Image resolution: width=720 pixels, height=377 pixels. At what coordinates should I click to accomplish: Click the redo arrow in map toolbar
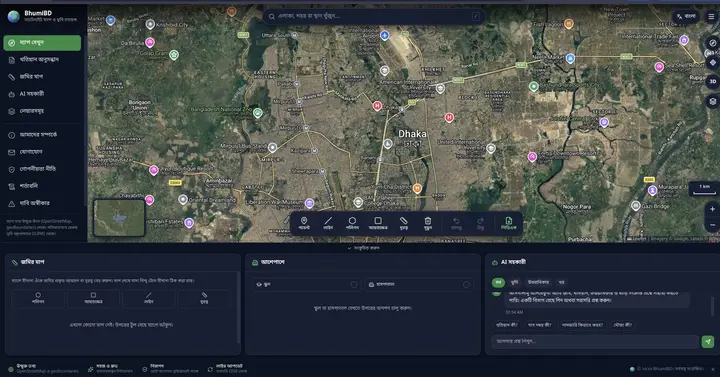tap(480, 223)
